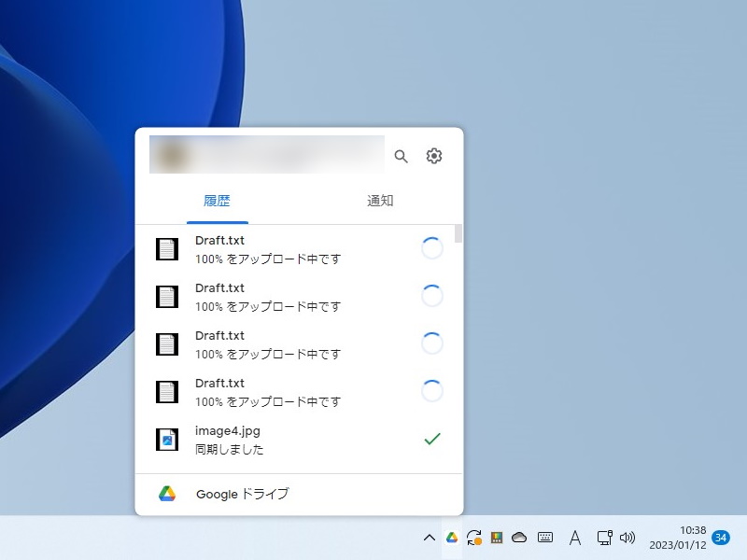This screenshot has height=560, width=747.
Task: Click the green checkmark beside image4.jpg
Action: click(x=432, y=439)
